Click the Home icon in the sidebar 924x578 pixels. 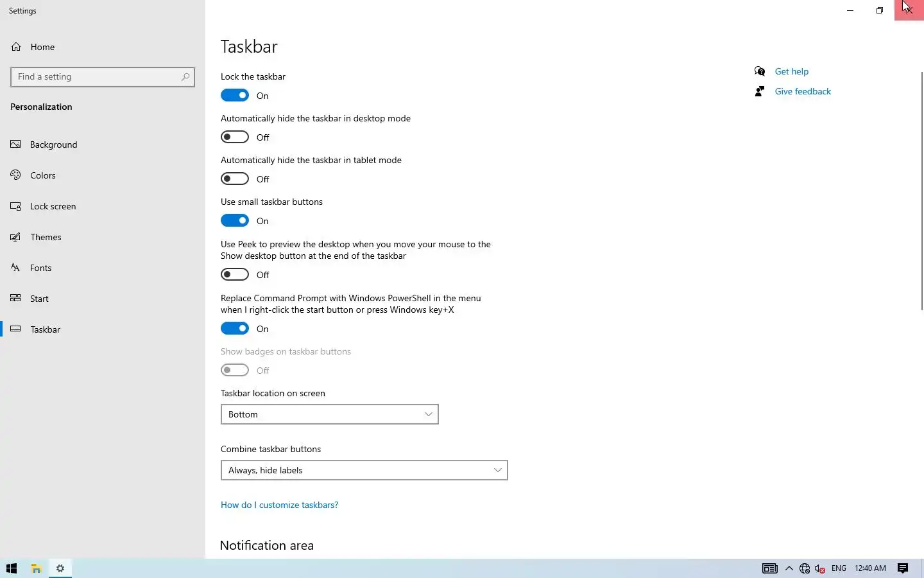coord(16,47)
